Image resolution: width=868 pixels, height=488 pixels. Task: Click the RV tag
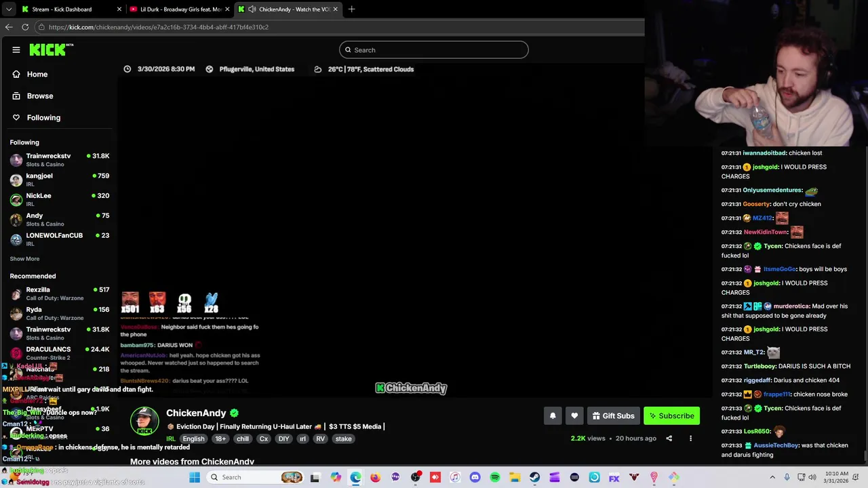click(321, 439)
